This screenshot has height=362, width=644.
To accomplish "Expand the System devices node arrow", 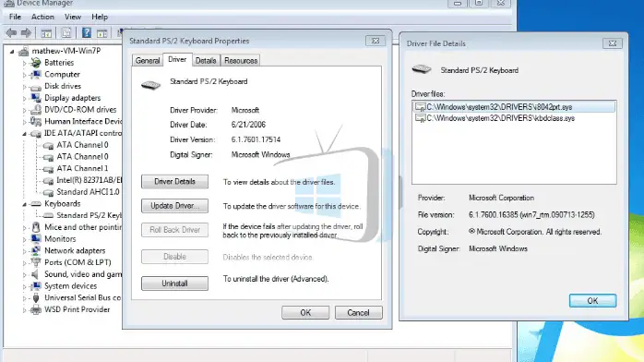I will tap(24, 287).
